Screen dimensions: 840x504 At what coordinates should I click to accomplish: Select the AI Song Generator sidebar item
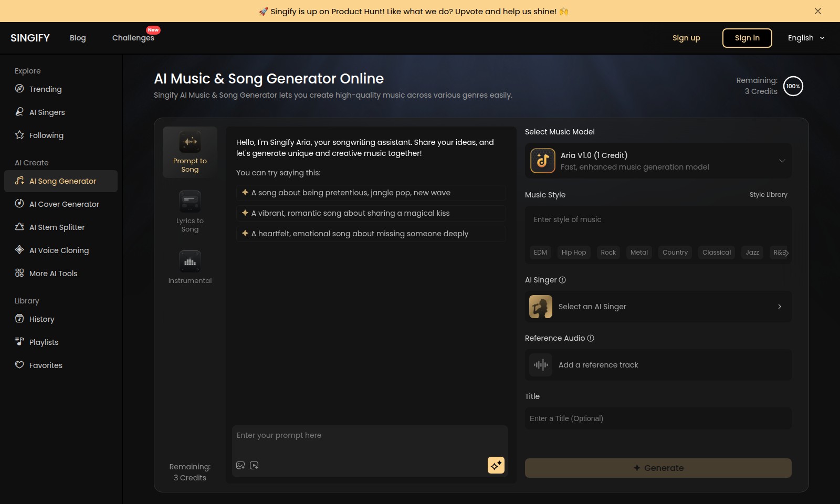(x=61, y=181)
